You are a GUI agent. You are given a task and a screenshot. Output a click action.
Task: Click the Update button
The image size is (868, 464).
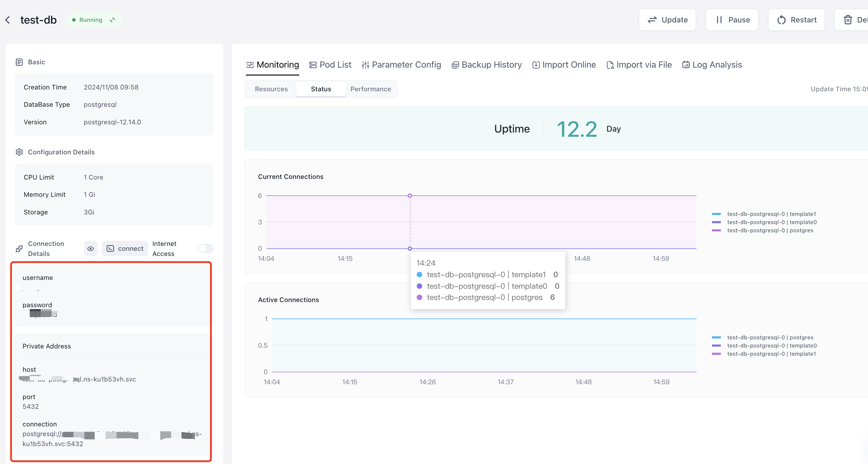pos(667,20)
